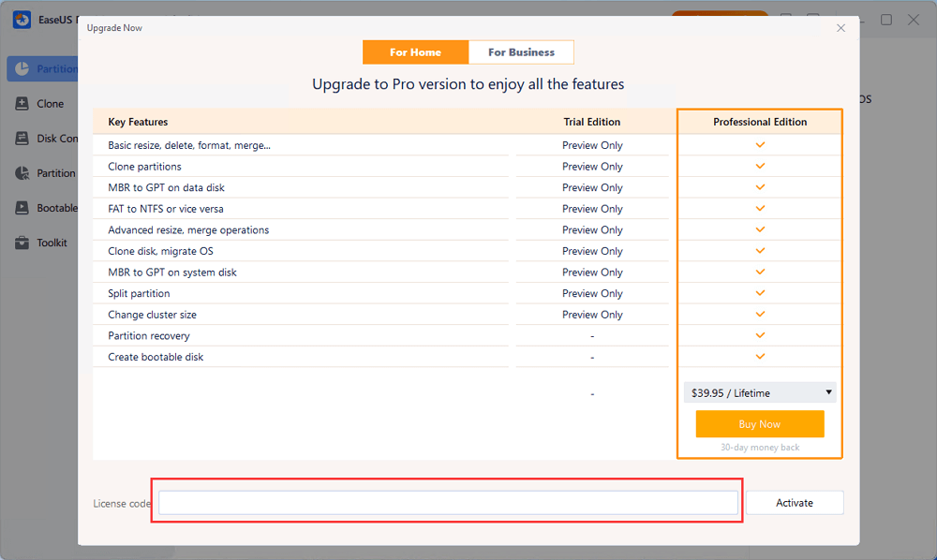Click Professional checkmark for Clone partitions
Image resolution: width=937 pixels, height=560 pixels.
(760, 166)
